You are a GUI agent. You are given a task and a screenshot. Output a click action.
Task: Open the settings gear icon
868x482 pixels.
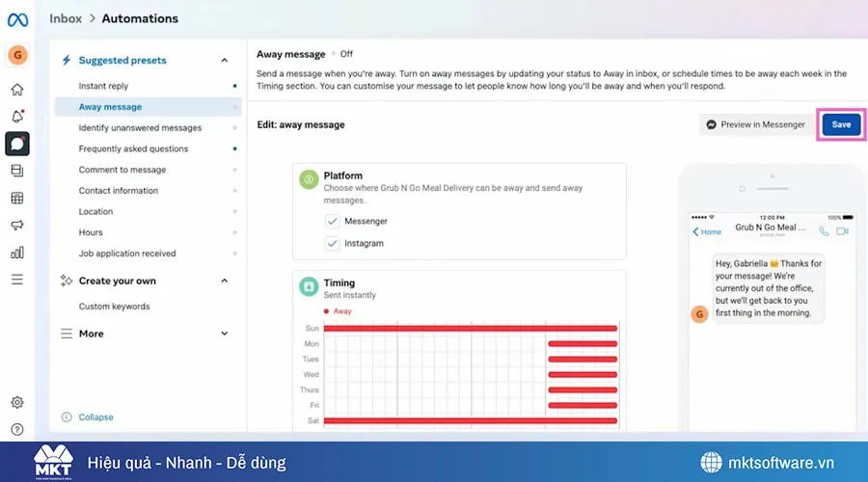pos(16,402)
